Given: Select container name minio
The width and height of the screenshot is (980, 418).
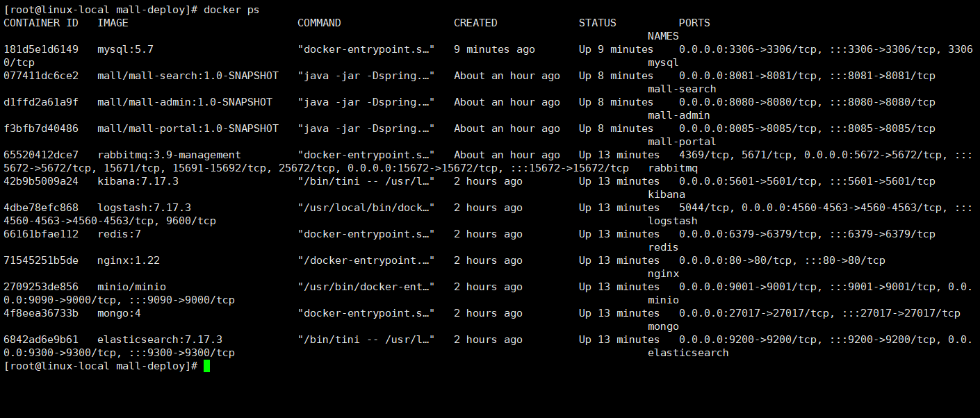Looking at the screenshot, I should (x=663, y=300).
